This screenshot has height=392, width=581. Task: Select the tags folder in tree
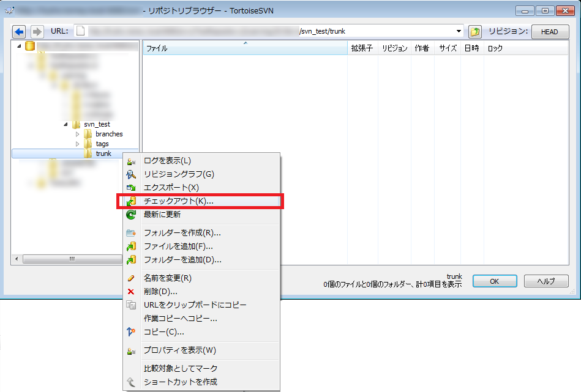point(102,144)
